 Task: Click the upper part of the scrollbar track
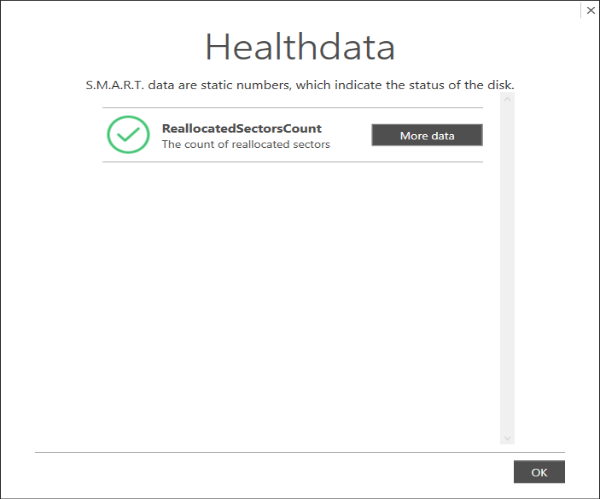click(507, 172)
